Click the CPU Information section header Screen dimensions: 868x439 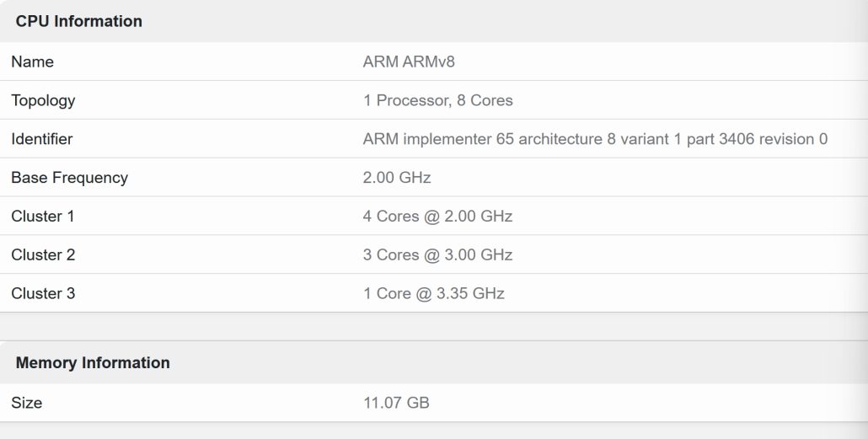click(78, 22)
